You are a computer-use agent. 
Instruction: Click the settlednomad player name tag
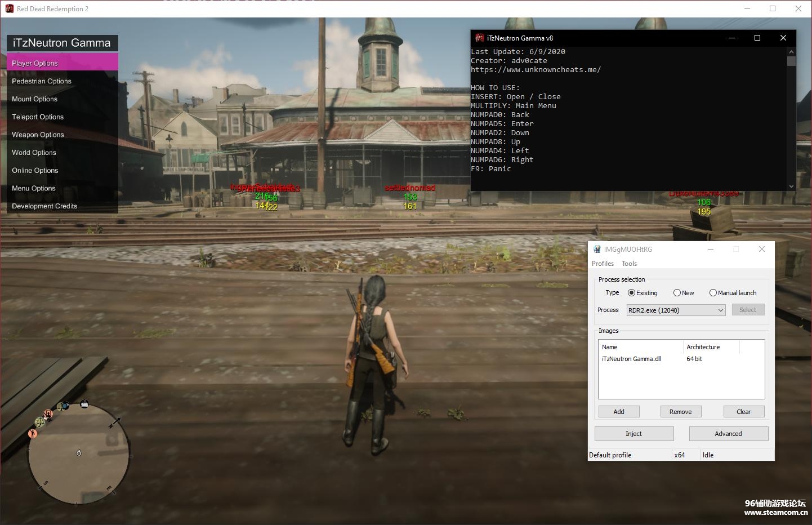tap(410, 188)
